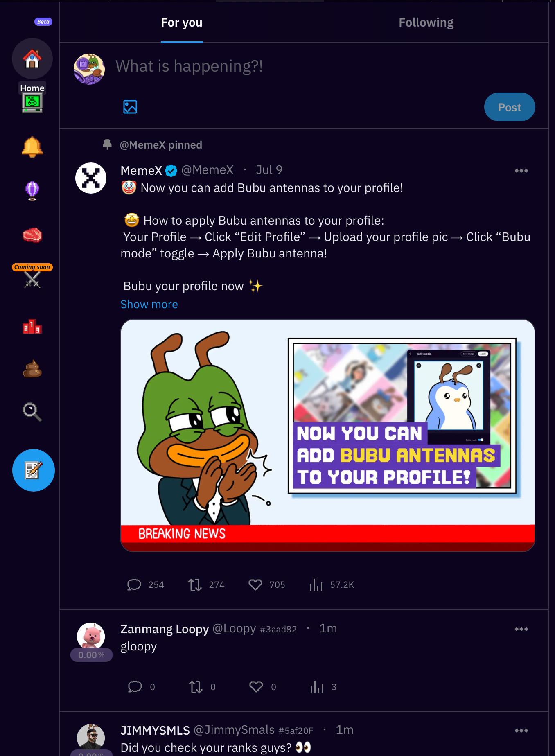Open notifications bell icon
The width and height of the screenshot is (555, 756).
[32, 147]
